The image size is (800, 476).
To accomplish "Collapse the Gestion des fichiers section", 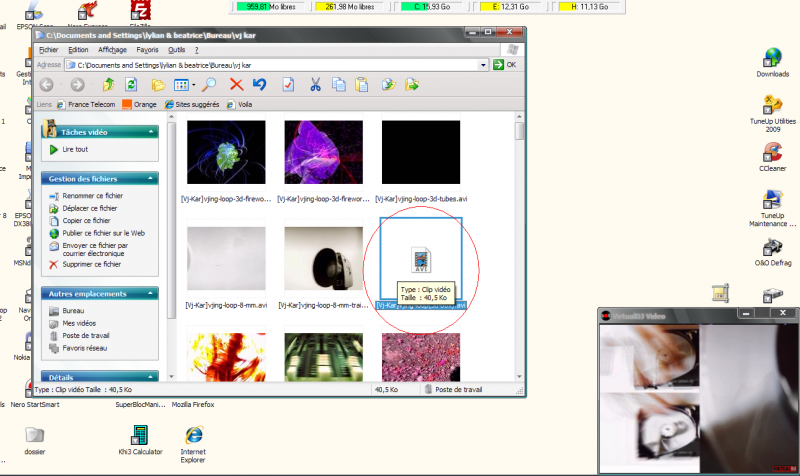I will 148,178.
